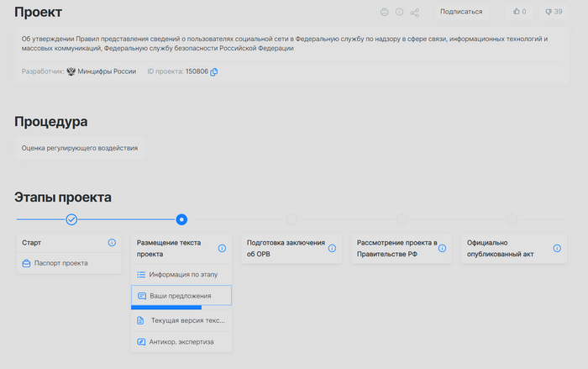Select the Рассмотрение проекта в Правительстве РФ card title
Viewport: 588px width, 369px height.
click(396, 248)
